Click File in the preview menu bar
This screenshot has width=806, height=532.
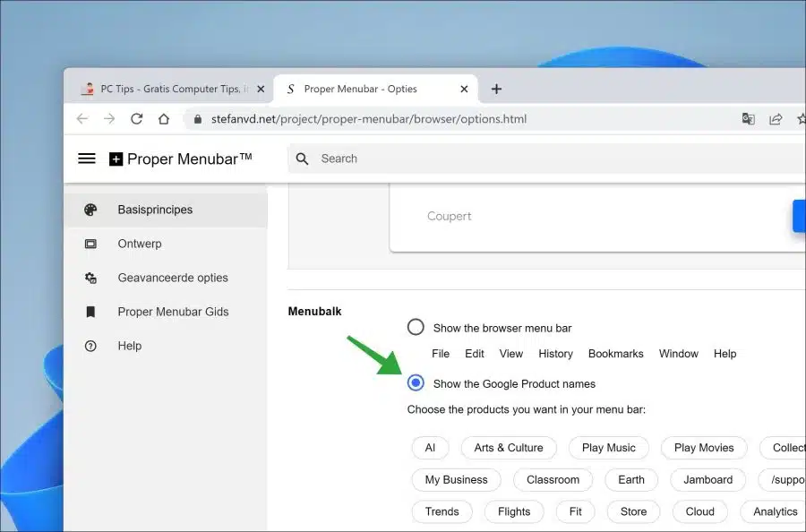pyautogui.click(x=441, y=354)
